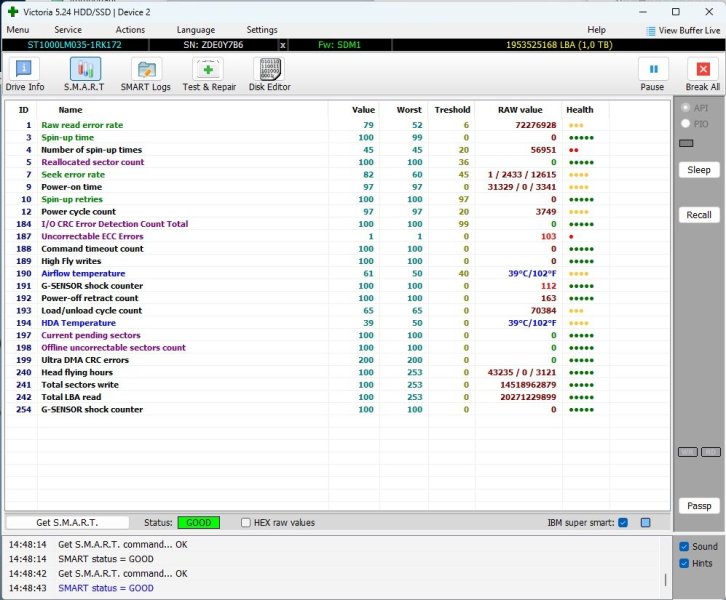Click the Passp button
Screen dimensions: 726x600
click(x=699, y=506)
